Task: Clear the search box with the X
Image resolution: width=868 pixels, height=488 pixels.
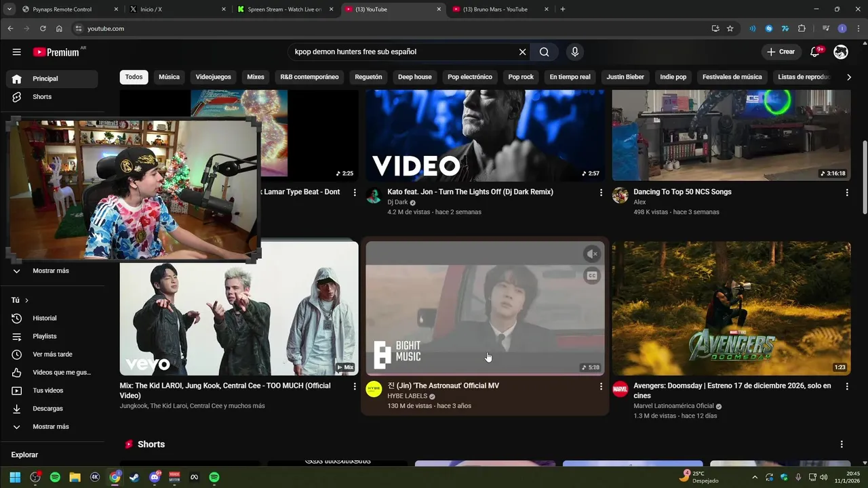Action: pos(522,52)
